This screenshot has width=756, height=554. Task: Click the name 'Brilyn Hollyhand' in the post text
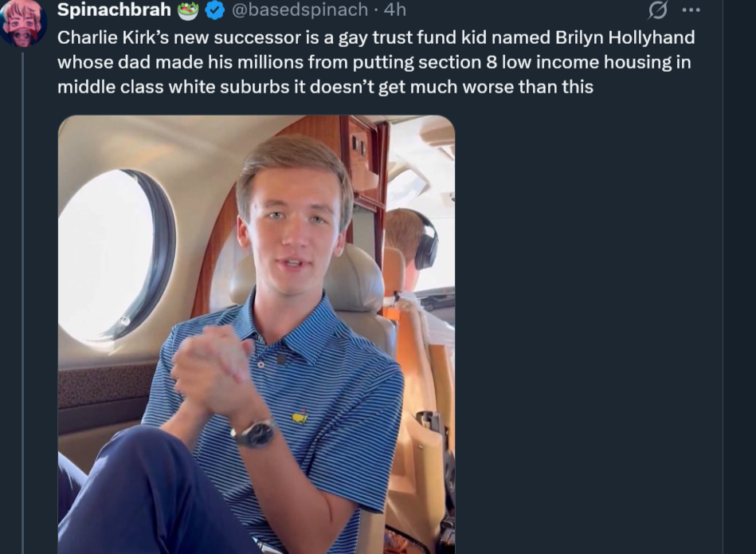(x=625, y=37)
